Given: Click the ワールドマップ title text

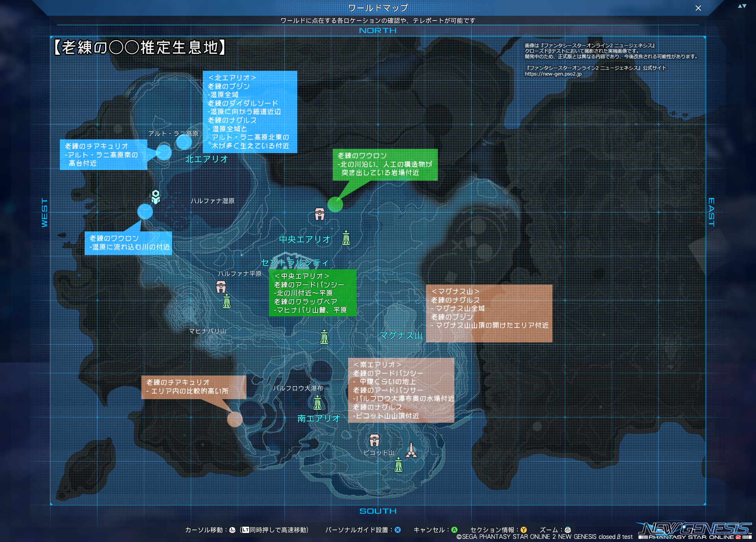Looking at the screenshot, I should coord(378,8).
